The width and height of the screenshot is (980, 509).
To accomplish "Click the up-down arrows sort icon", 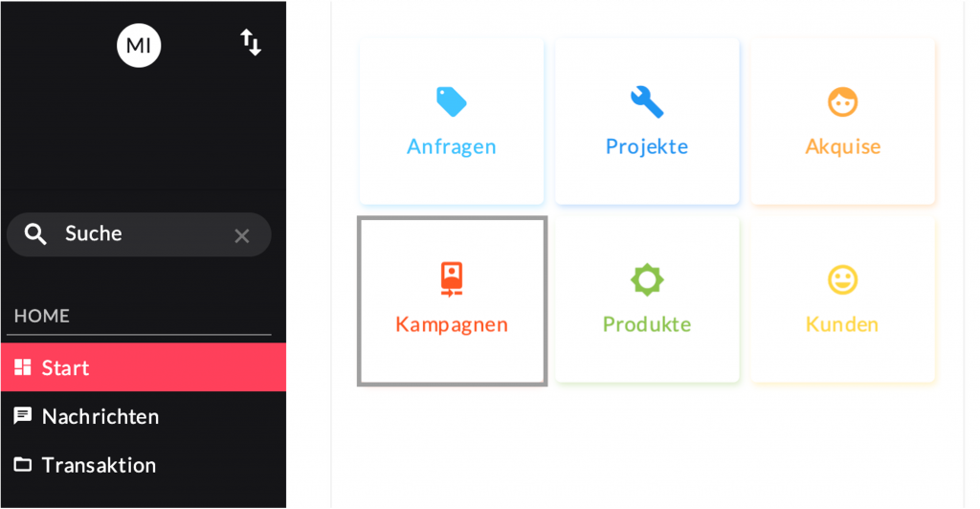I will (251, 42).
